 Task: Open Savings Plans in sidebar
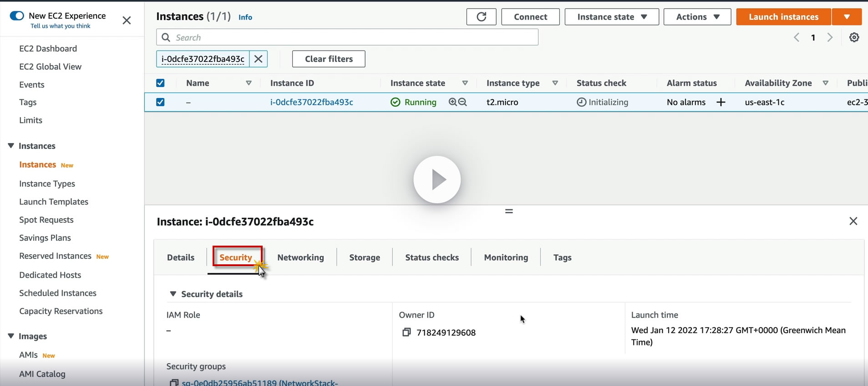(45, 238)
